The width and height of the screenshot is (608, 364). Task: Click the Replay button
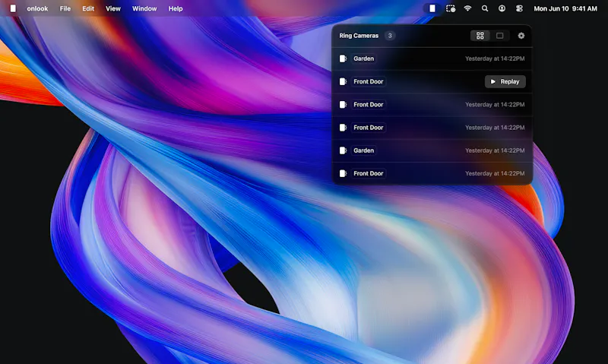pos(505,81)
